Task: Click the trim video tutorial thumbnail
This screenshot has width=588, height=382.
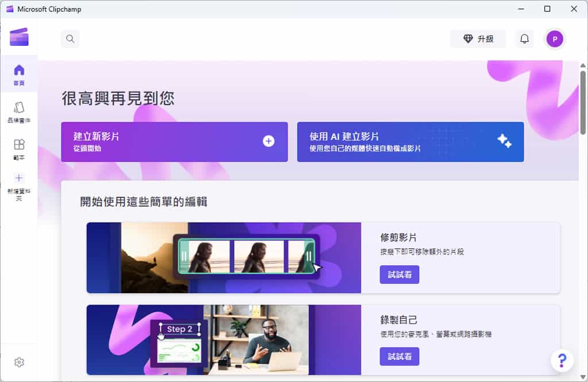Action: coord(224,258)
